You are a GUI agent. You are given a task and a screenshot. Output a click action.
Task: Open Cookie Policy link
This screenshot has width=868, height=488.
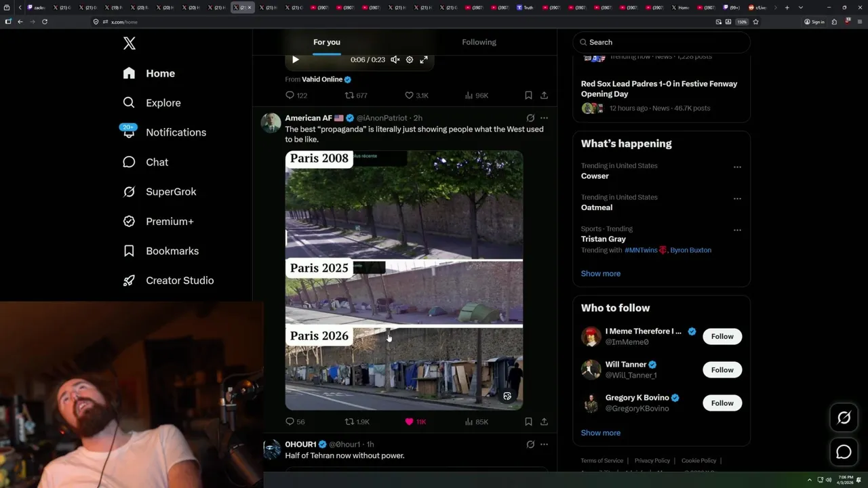point(699,461)
